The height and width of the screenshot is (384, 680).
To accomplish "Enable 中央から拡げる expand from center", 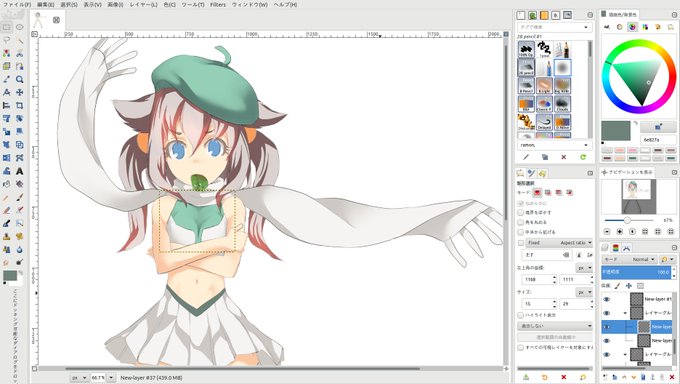I will pyautogui.click(x=520, y=232).
